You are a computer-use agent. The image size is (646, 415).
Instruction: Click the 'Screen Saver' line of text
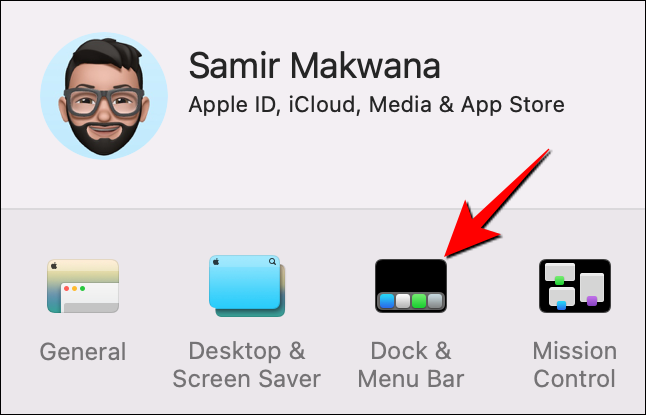click(246, 379)
